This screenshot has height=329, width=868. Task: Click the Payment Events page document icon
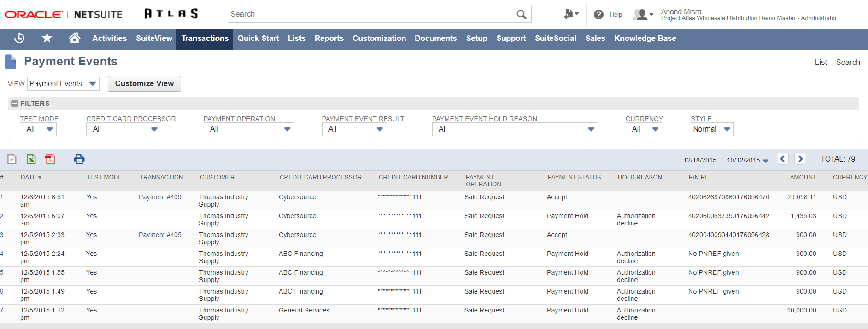tap(11, 62)
